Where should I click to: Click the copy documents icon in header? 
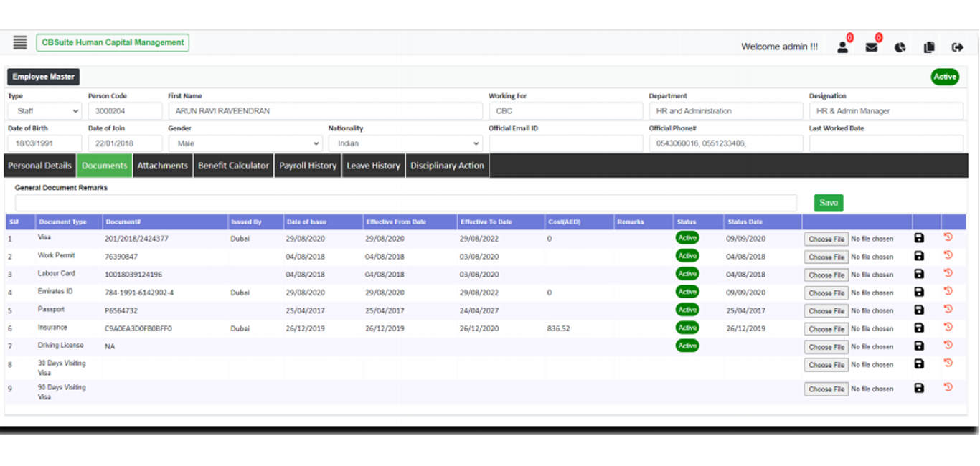pos(929,47)
